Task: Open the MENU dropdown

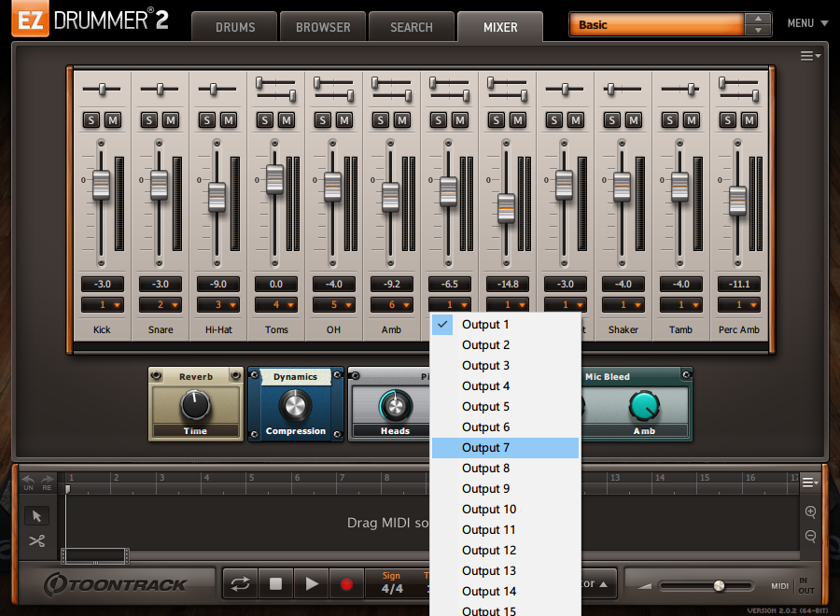Action: [808, 23]
